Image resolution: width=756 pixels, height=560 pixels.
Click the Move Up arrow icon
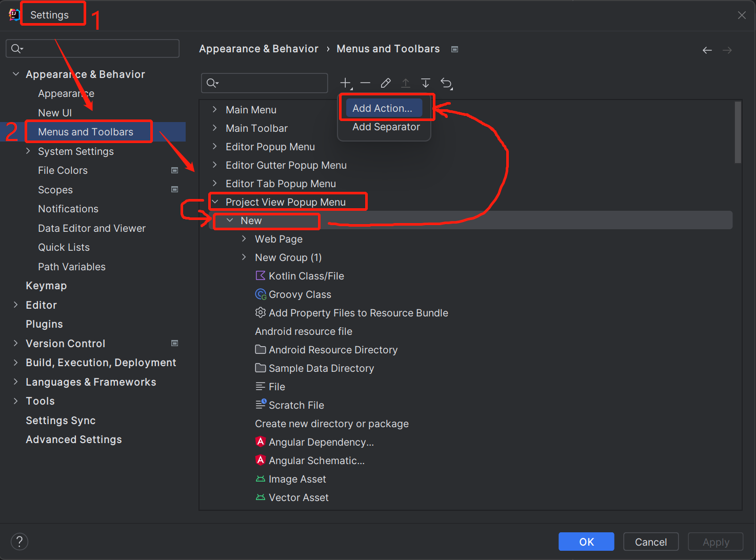(x=406, y=83)
